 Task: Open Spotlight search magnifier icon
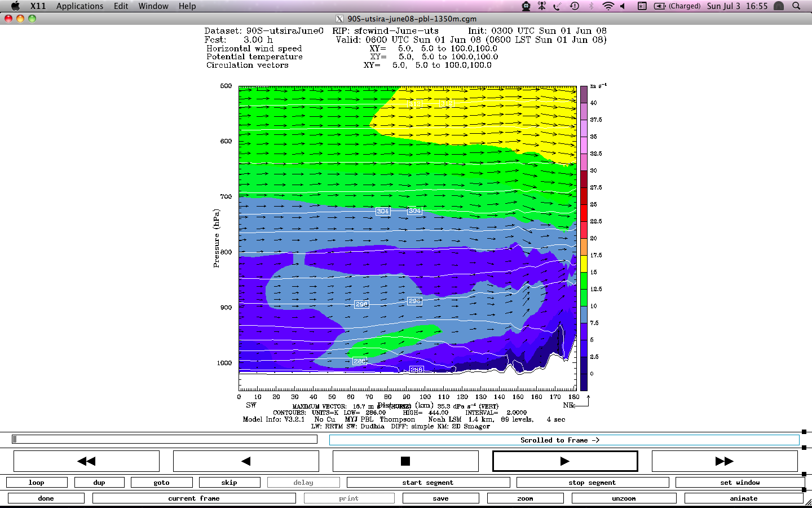(796, 6)
